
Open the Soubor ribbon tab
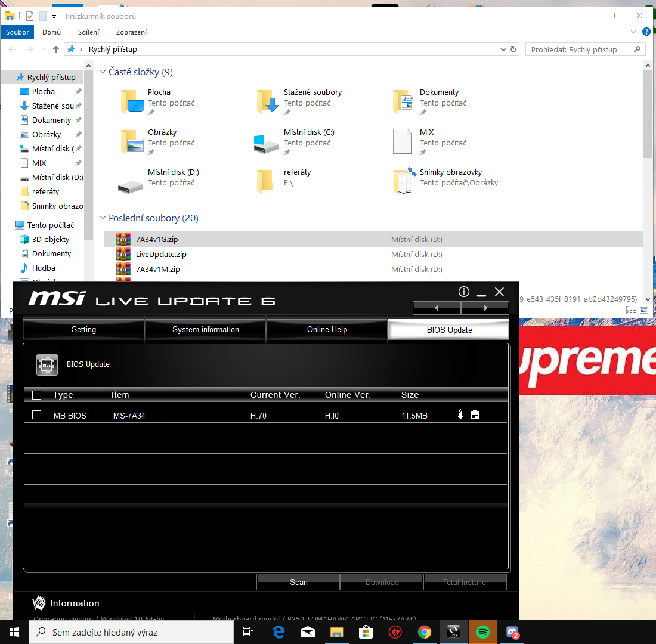click(x=17, y=32)
